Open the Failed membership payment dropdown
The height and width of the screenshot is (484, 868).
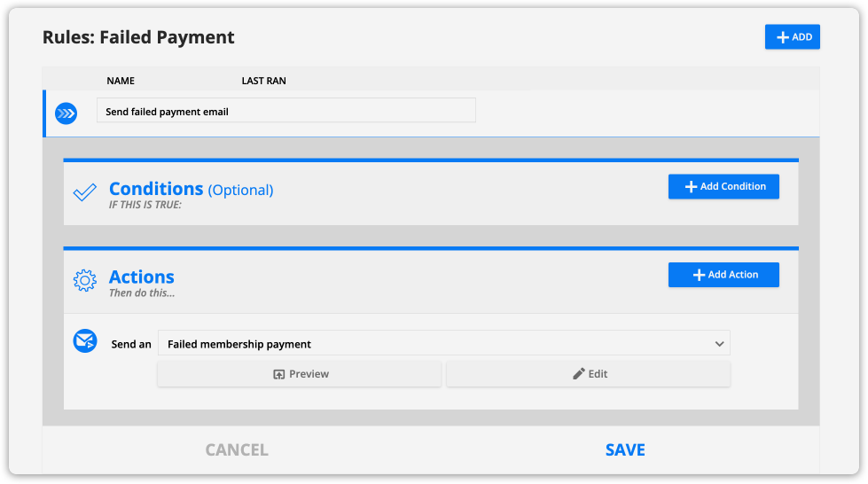click(x=444, y=343)
